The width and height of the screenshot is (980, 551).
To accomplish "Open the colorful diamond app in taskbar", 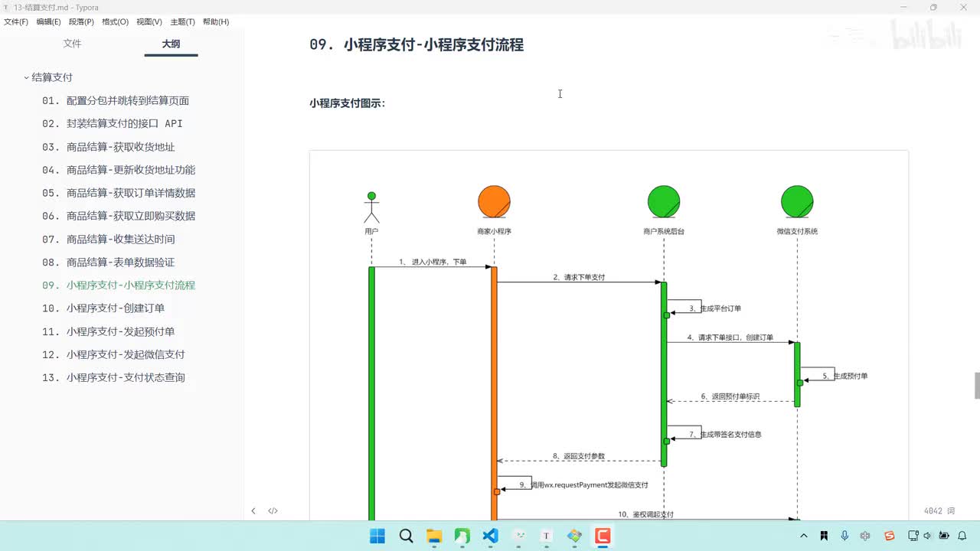I will coord(575,536).
